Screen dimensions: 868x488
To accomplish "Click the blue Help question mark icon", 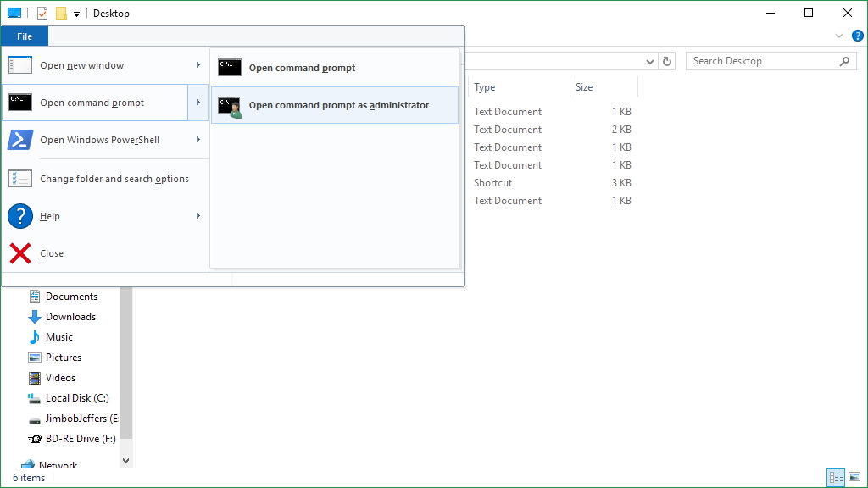I will point(20,216).
